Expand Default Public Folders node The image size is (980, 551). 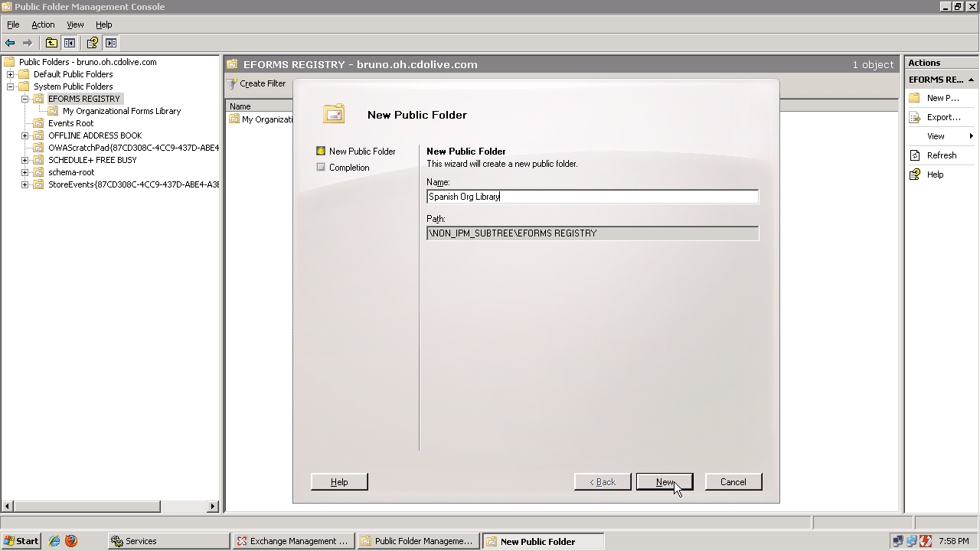(x=10, y=74)
